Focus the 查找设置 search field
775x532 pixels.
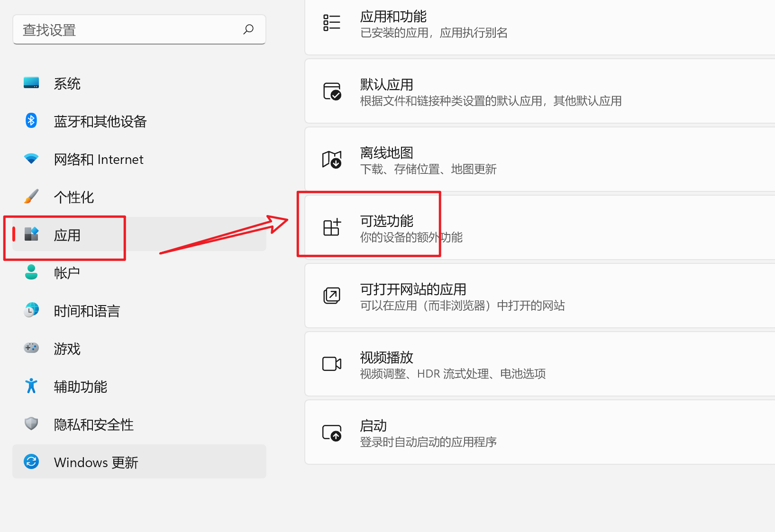(139, 29)
